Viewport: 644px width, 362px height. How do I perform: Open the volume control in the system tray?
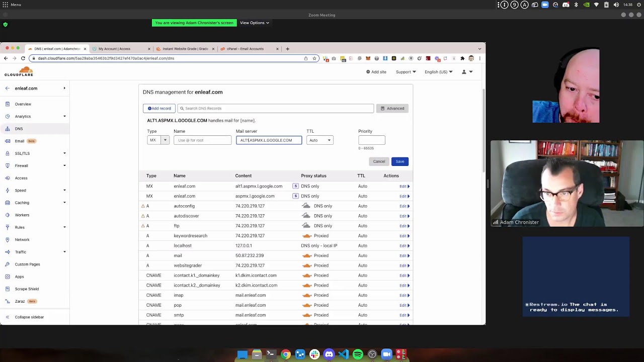(x=616, y=5)
